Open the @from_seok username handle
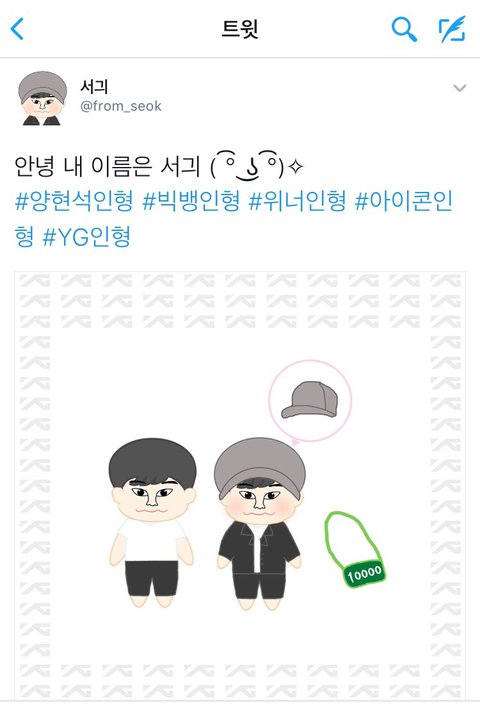The height and width of the screenshot is (707, 480). click(x=121, y=106)
